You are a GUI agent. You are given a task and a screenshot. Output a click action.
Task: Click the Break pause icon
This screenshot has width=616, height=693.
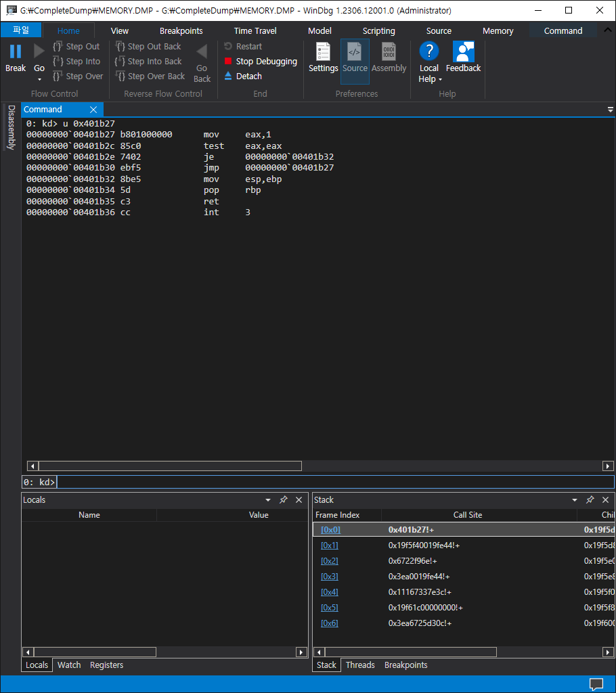[16, 51]
